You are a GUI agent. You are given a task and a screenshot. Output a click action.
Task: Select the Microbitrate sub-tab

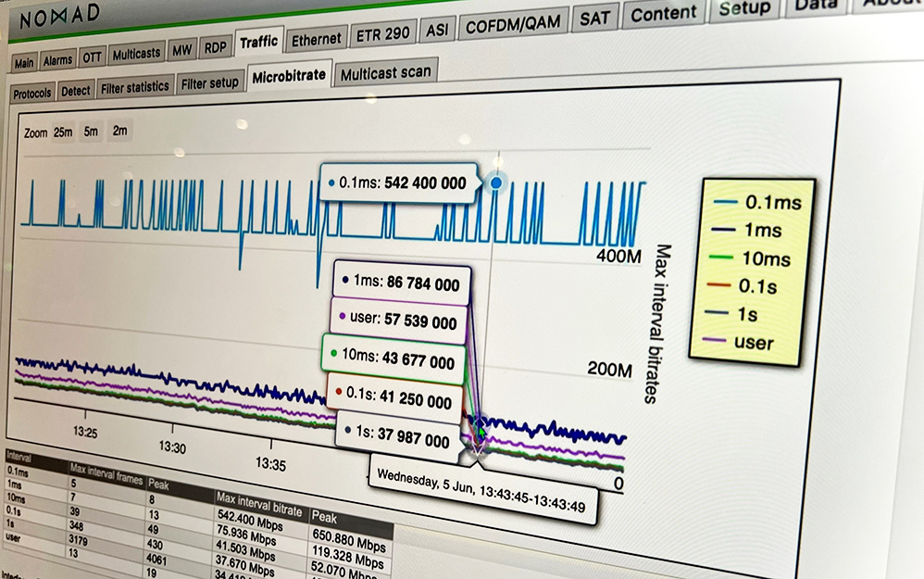(289, 75)
